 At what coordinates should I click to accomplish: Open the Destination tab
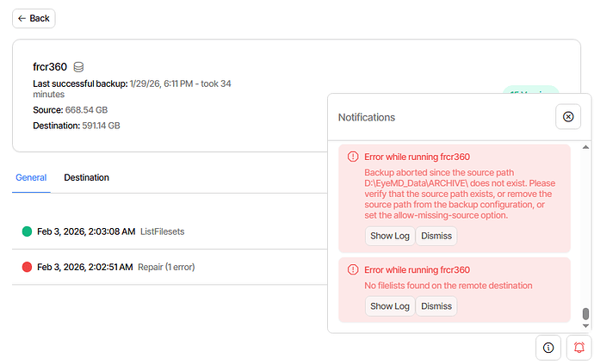[x=86, y=177]
